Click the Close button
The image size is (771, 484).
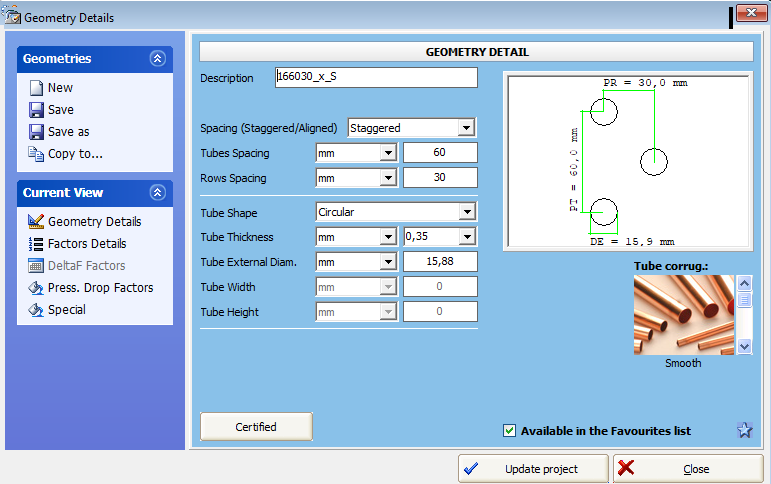(688, 469)
